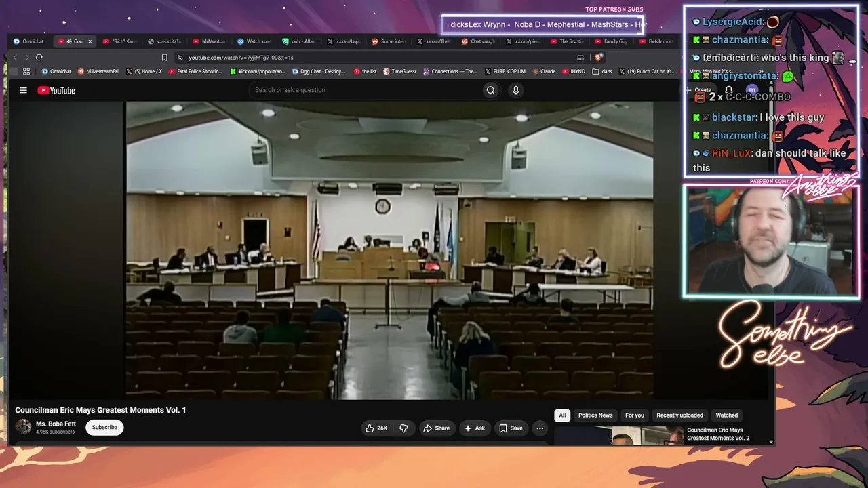
Task: Dislike the video with thumbs-down button
Action: click(x=403, y=428)
